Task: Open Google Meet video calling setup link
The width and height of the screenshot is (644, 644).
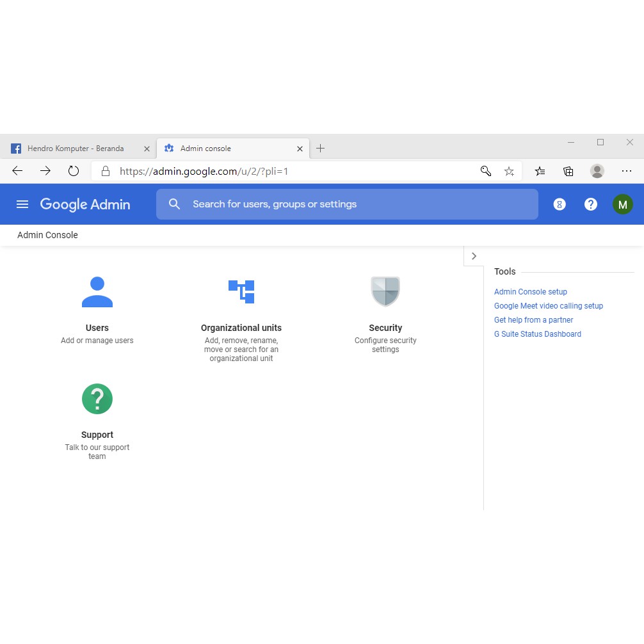Action: click(x=549, y=306)
